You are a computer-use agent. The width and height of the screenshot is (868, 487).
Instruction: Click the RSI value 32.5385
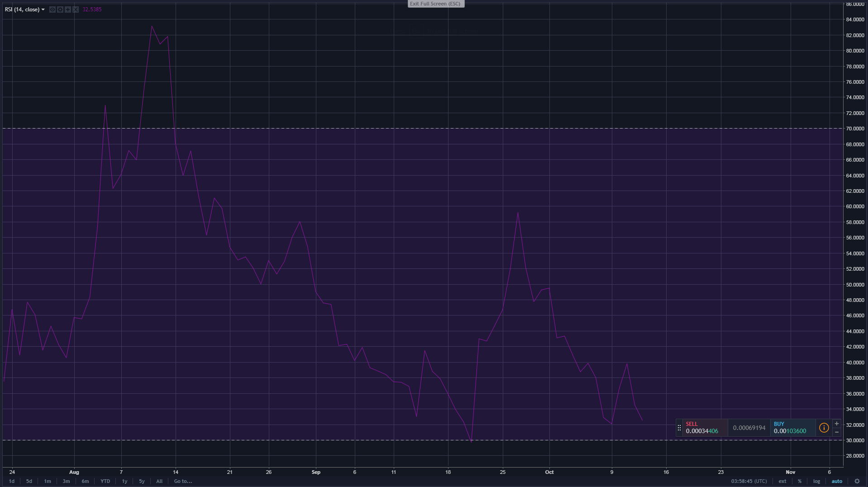point(92,10)
